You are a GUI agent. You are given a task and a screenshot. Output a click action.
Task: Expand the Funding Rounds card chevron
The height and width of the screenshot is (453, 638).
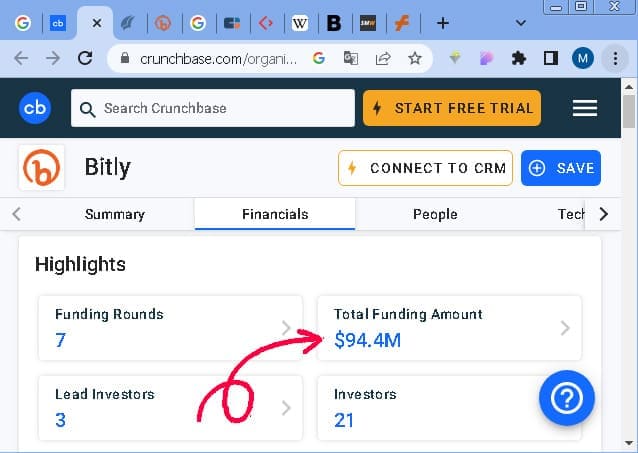[x=286, y=327]
